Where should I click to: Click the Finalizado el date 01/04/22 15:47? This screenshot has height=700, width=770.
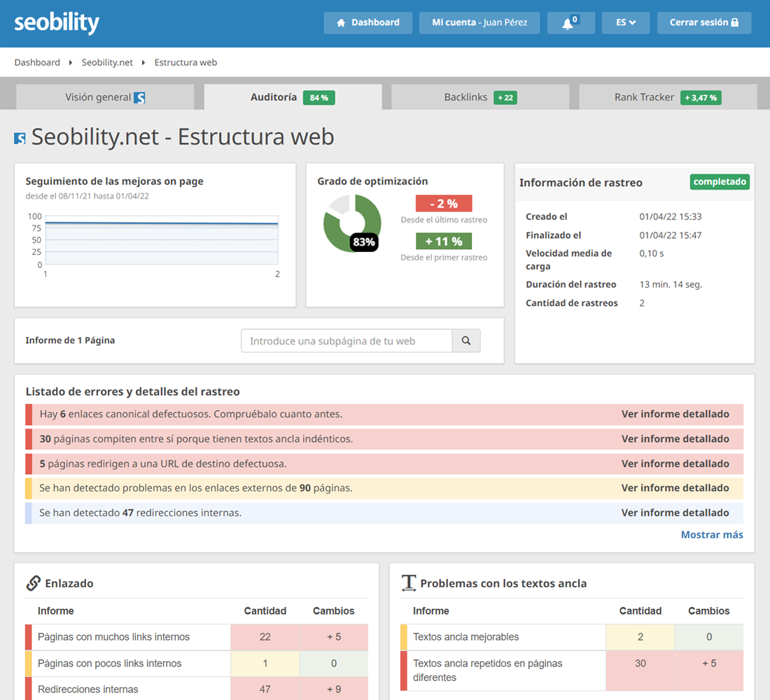pos(671,235)
